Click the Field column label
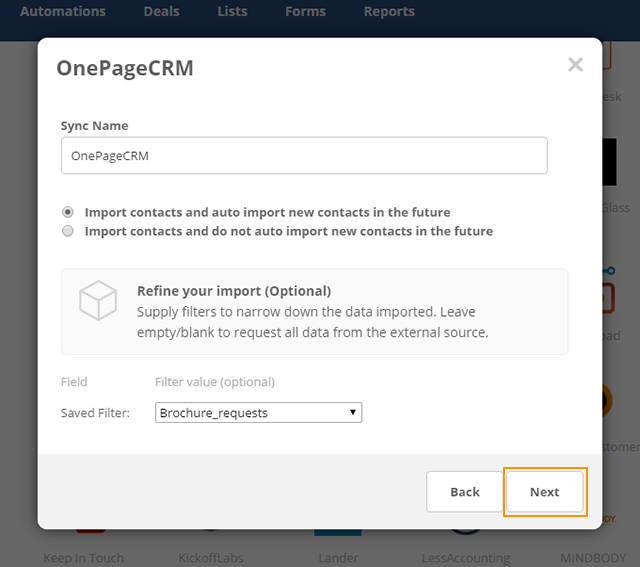Screen dimensions: 640x567 (74, 382)
